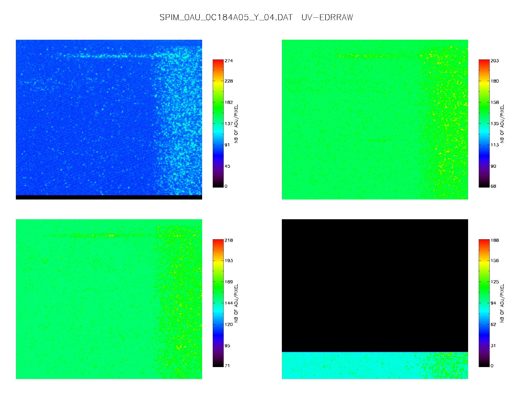Click NB OF ADU/PIXEL label beside 203 color bar
Screen dimensions: 532x399
tap(502, 124)
